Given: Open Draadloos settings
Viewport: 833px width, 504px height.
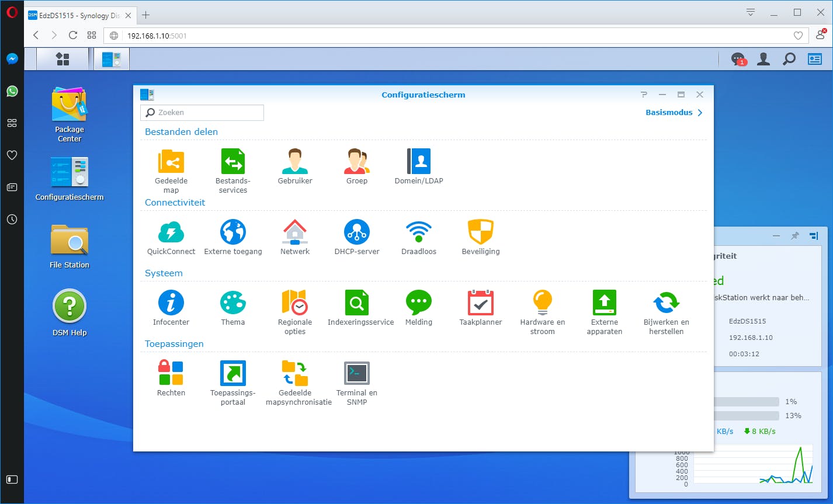Looking at the screenshot, I should click(419, 237).
